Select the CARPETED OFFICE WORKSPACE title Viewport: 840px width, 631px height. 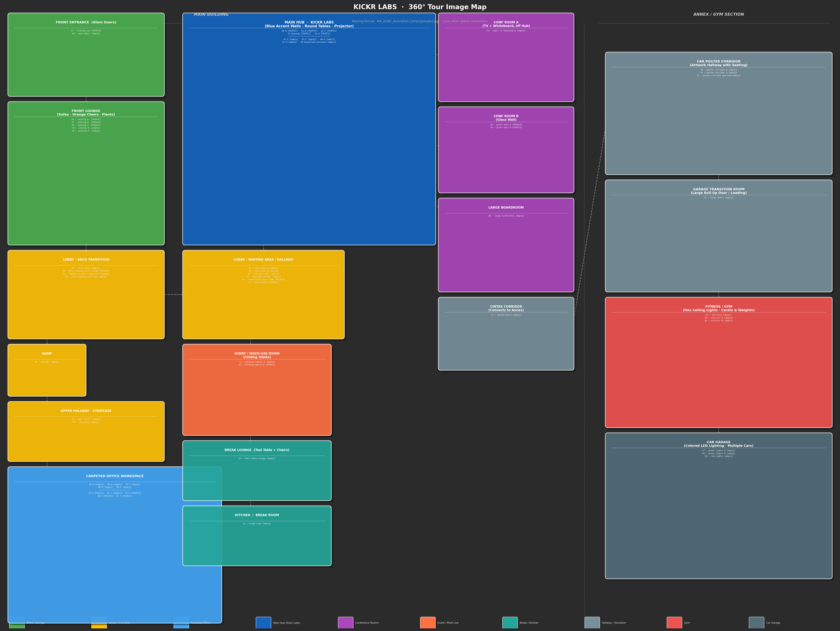coord(115,476)
